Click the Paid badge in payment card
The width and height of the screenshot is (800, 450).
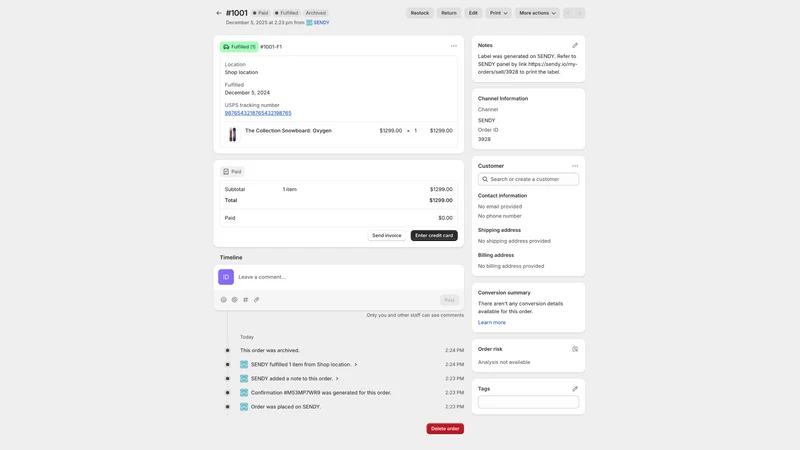232,172
